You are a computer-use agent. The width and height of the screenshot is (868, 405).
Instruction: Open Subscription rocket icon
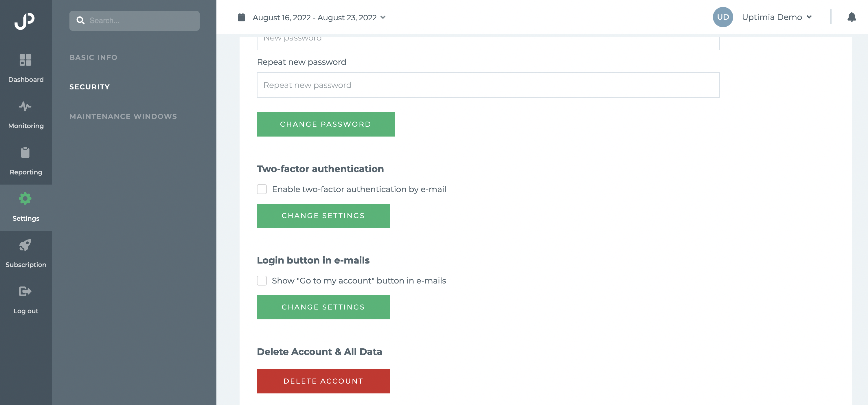(x=25, y=245)
